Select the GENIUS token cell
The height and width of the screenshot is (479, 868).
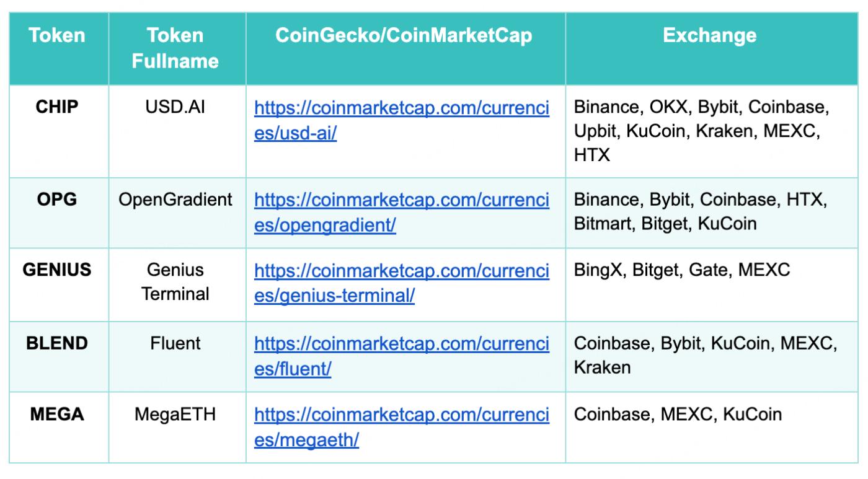point(57,271)
